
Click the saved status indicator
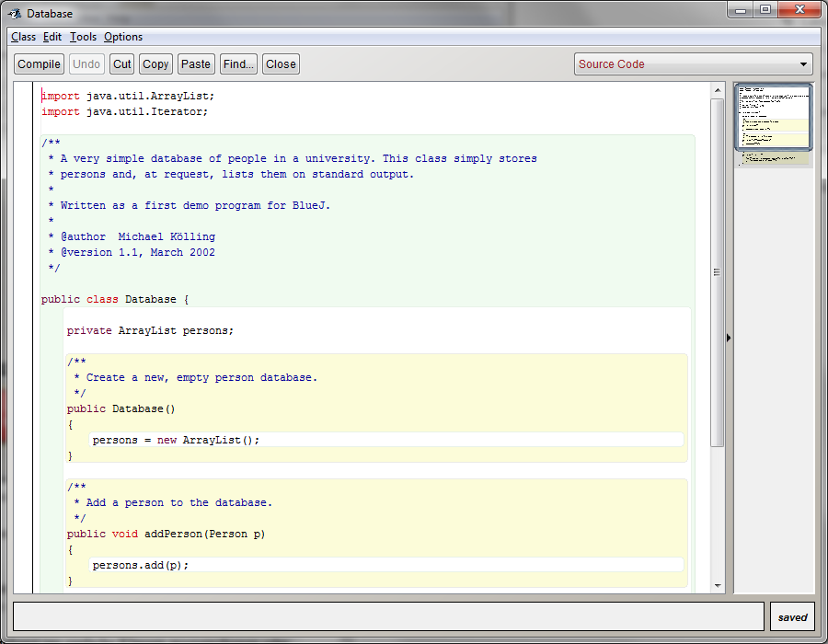point(792,617)
